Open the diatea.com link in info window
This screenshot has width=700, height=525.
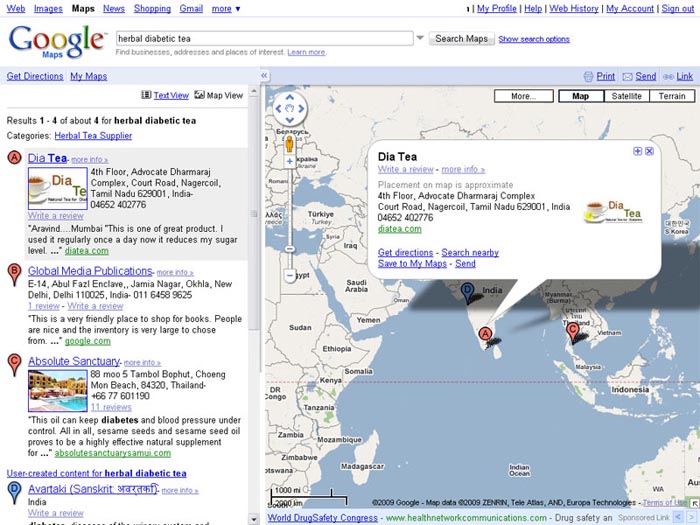click(400, 229)
